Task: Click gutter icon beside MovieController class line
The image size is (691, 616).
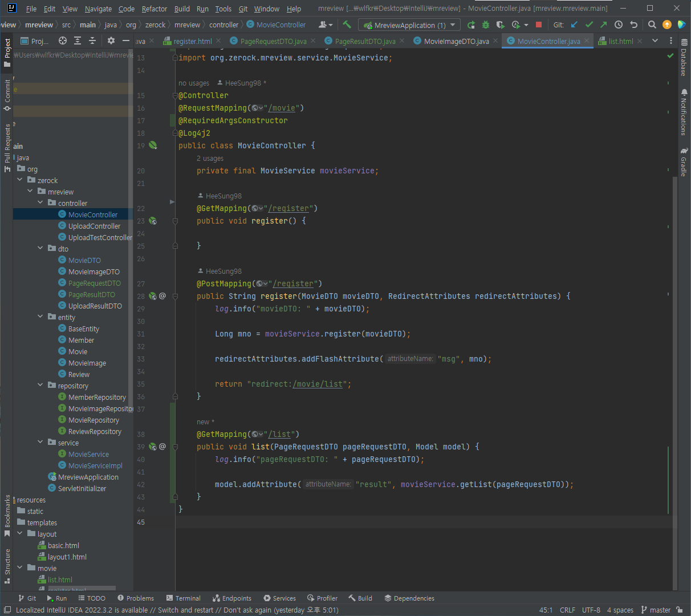Action: [x=153, y=145]
